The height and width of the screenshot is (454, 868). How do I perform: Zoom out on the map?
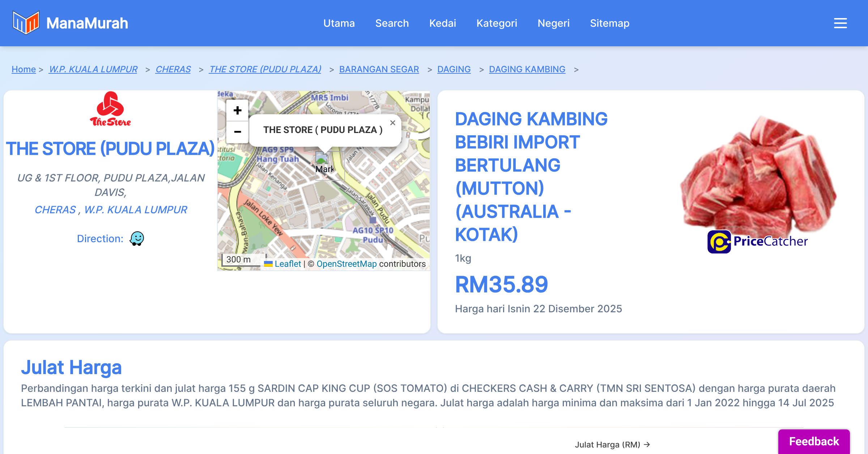(237, 132)
